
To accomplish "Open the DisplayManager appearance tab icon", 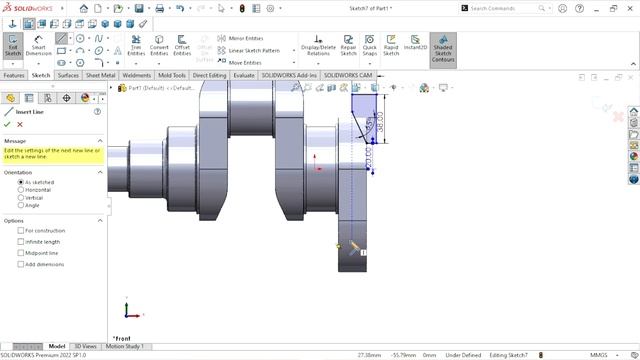I will (85, 98).
